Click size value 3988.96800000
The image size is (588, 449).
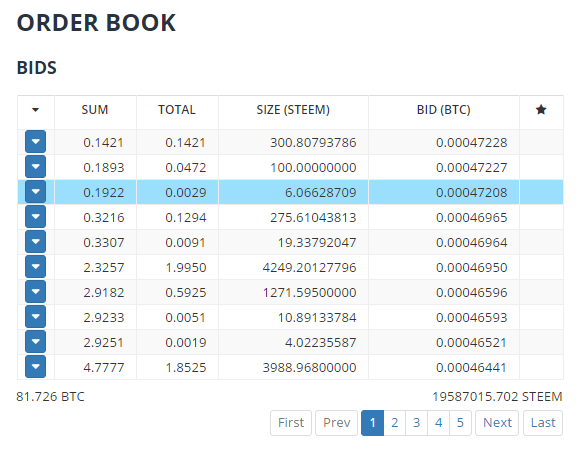pyautogui.click(x=309, y=367)
